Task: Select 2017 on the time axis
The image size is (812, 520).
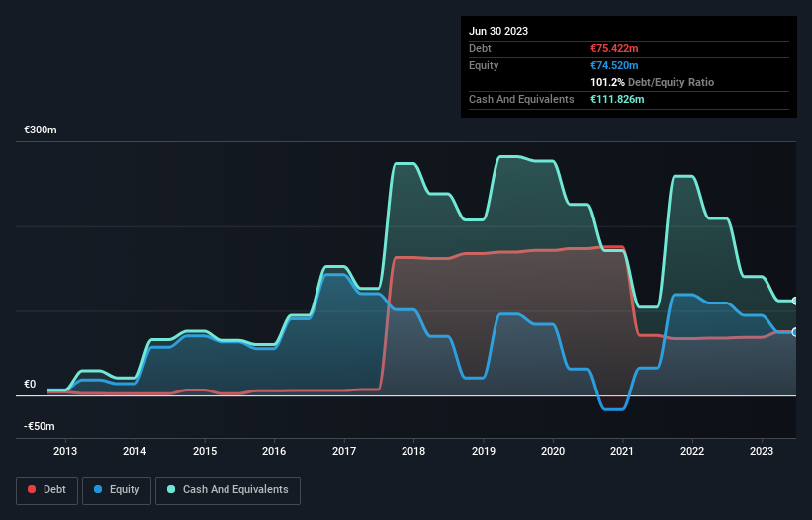Action: coord(343,452)
